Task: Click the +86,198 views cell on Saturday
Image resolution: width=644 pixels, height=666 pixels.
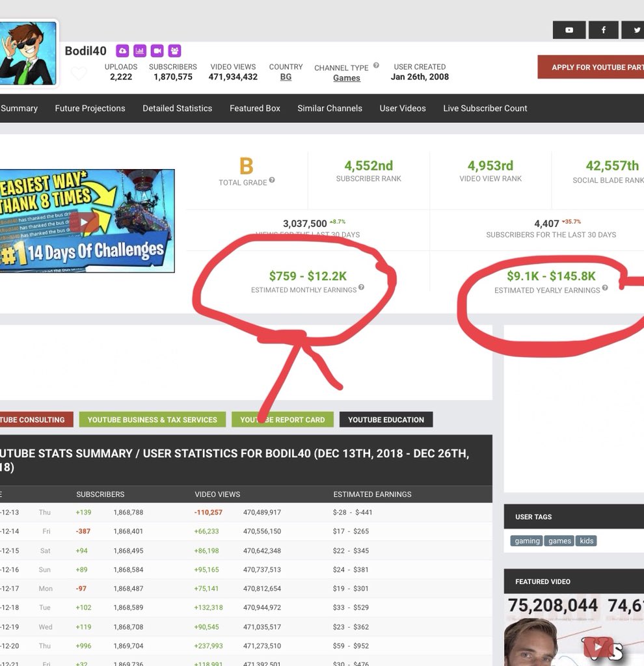Action: (x=206, y=551)
